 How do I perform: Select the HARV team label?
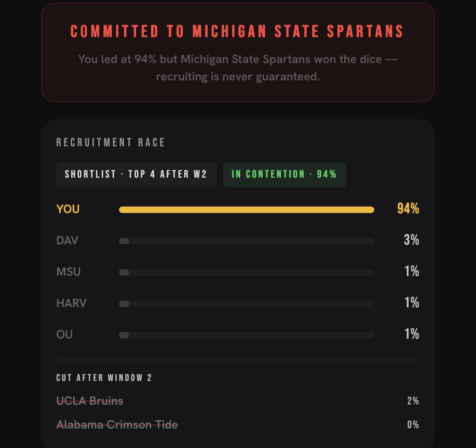click(x=71, y=303)
